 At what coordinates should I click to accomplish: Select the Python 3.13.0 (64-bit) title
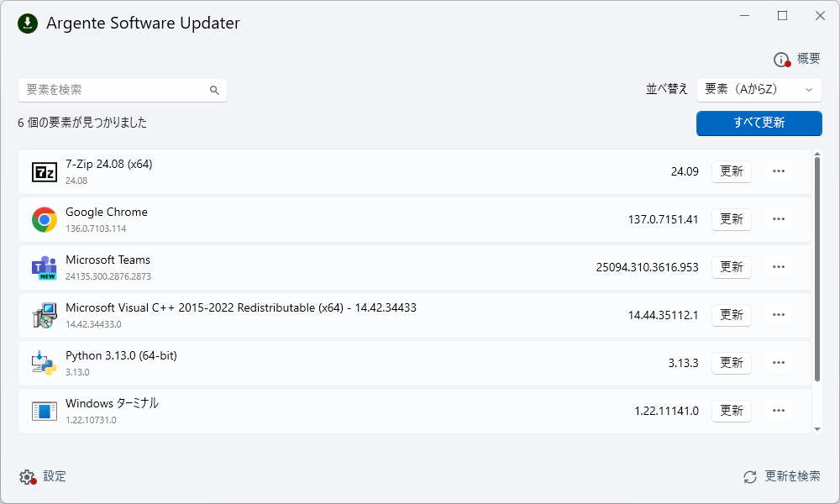pos(121,355)
